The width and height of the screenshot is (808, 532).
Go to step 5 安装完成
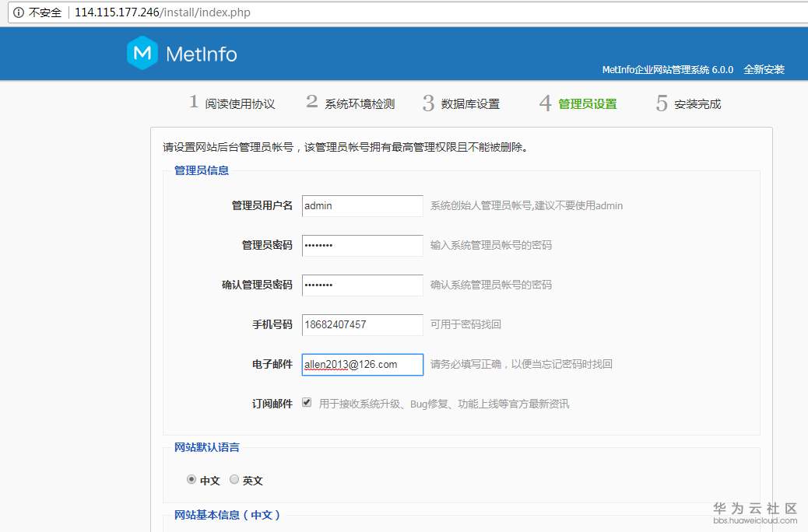coord(688,103)
